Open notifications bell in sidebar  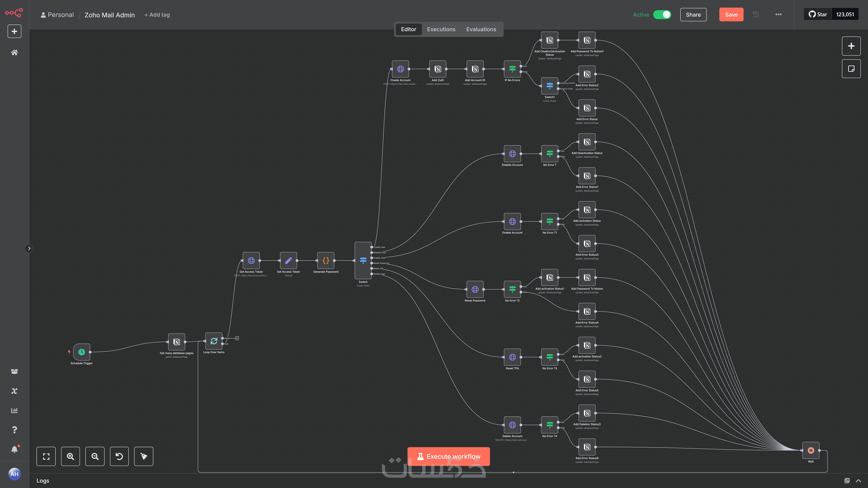click(14, 449)
